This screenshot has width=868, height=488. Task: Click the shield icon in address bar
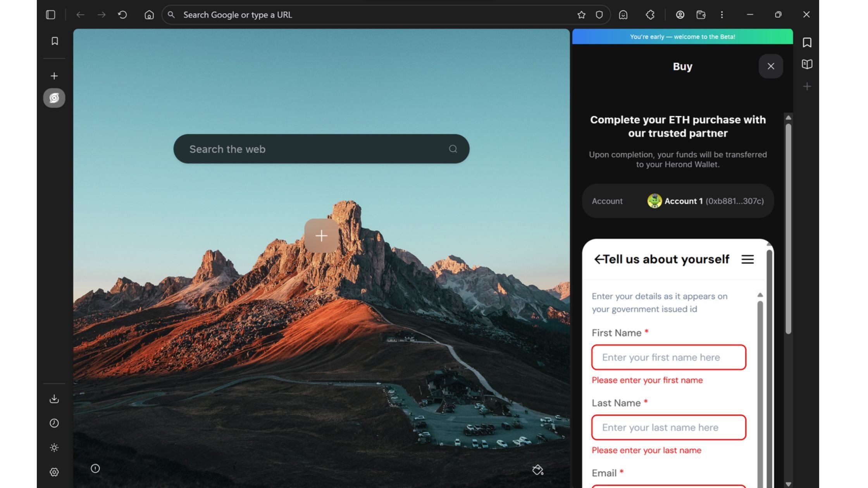tap(599, 15)
